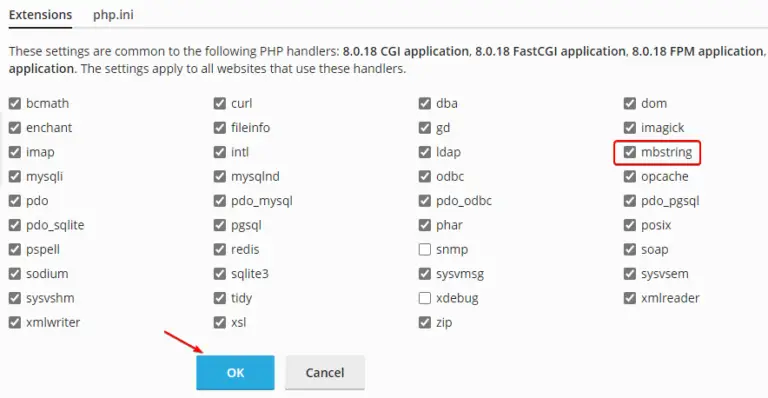Toggle the pdo_mysql checkbox

219,201
